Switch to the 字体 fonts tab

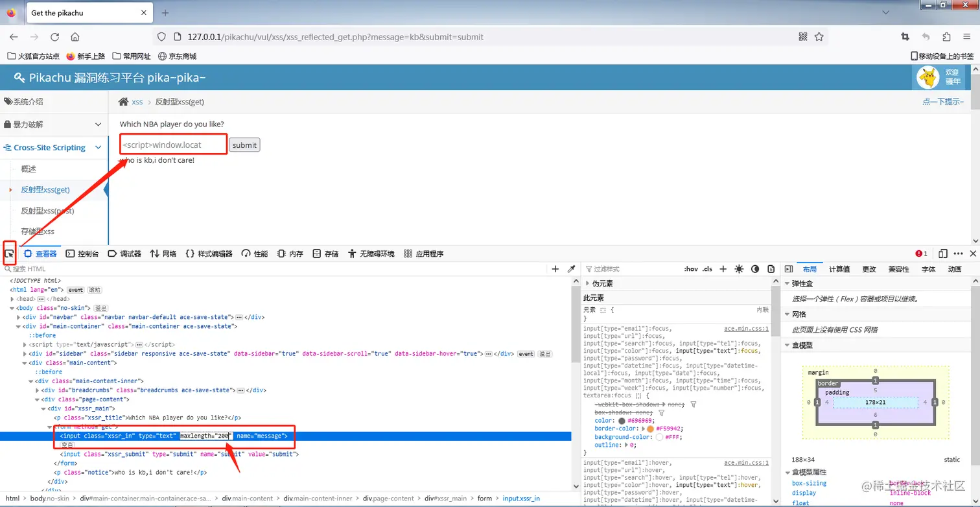tap(929, 269)
